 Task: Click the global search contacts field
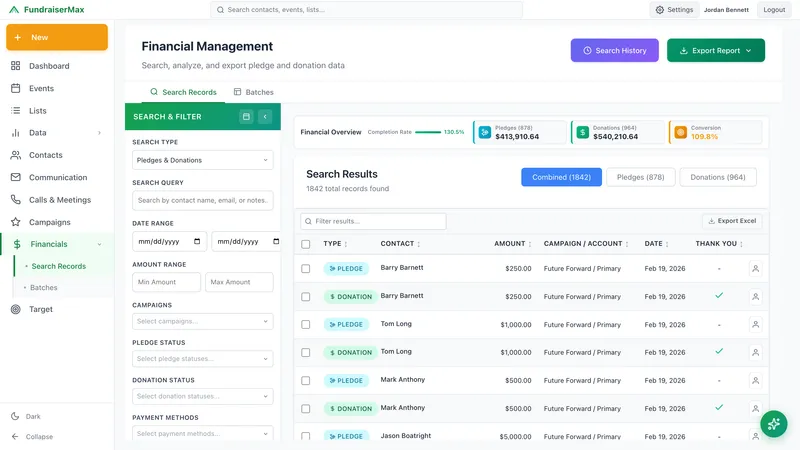pyautogui.click(x=366, y=10)
